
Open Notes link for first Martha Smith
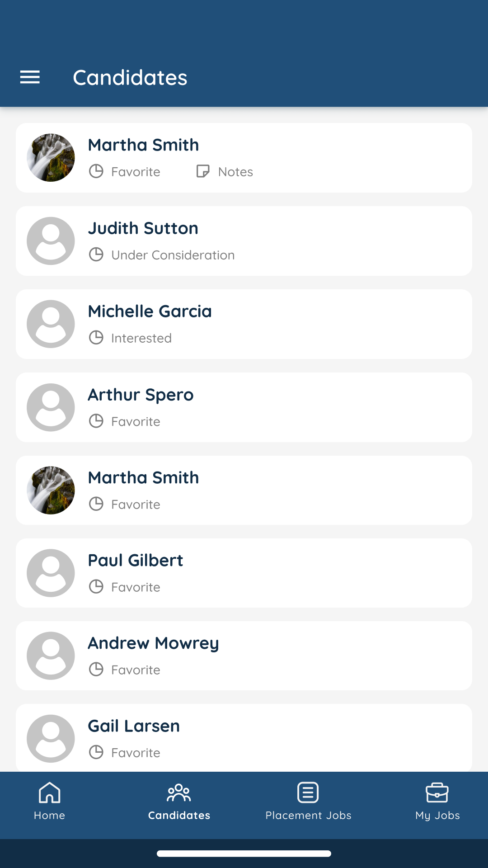[235, 172]
